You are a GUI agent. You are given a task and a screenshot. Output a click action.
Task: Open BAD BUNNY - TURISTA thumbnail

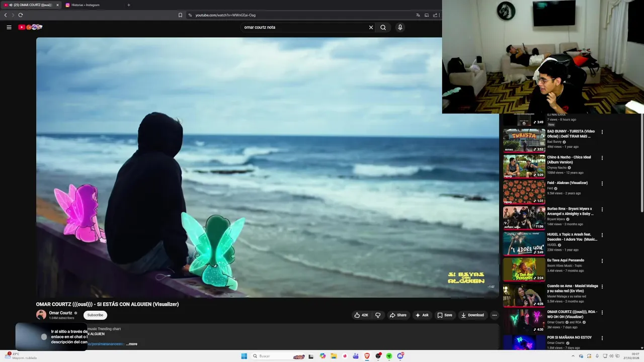(524, 140)
